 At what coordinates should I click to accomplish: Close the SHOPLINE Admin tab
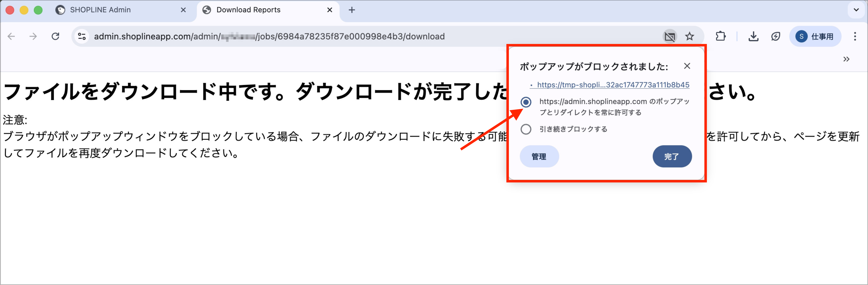pos(183,10)
